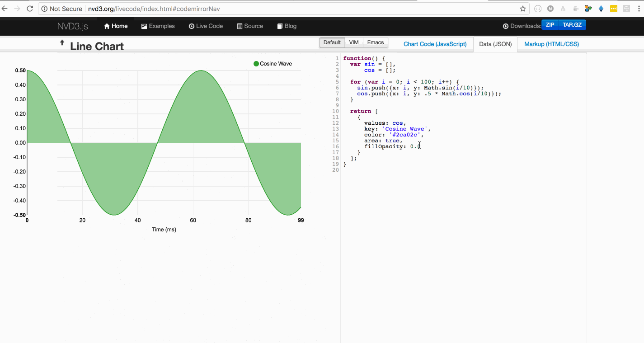Open the Live Code nav item
644x343 pixels.
[206, 26]
